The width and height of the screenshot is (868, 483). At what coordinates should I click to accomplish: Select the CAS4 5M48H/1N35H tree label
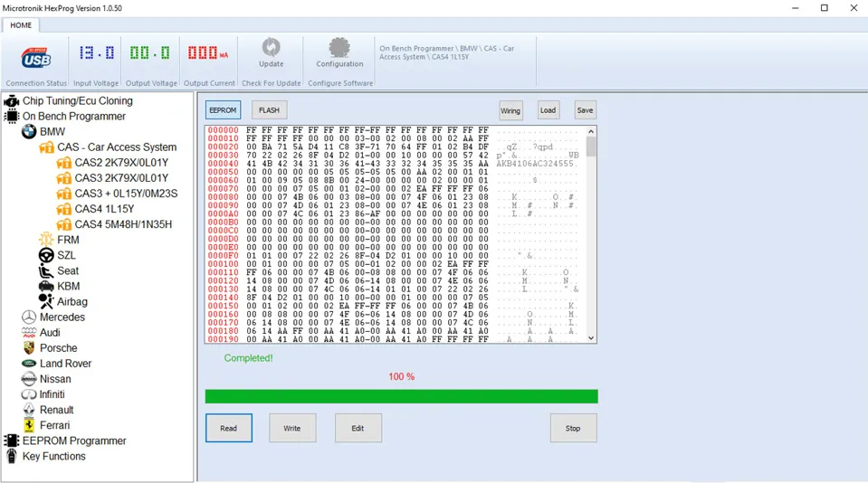[123, 224]
